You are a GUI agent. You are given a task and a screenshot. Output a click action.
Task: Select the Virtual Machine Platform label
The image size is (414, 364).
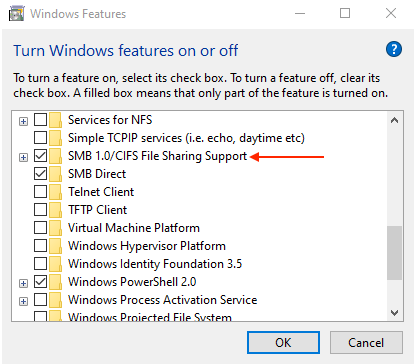click(x=134, y=228)
